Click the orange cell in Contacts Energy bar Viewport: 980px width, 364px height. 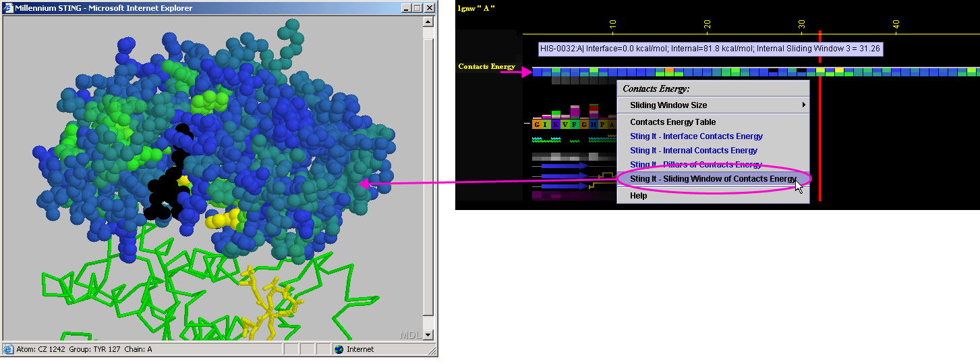click(x=669, y=70)
